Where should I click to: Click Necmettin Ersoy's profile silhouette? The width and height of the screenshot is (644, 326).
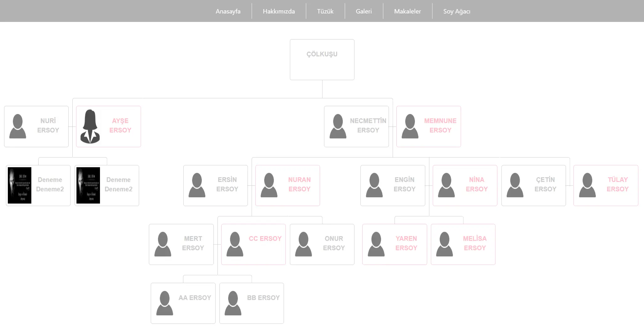(x=338, y=127)
